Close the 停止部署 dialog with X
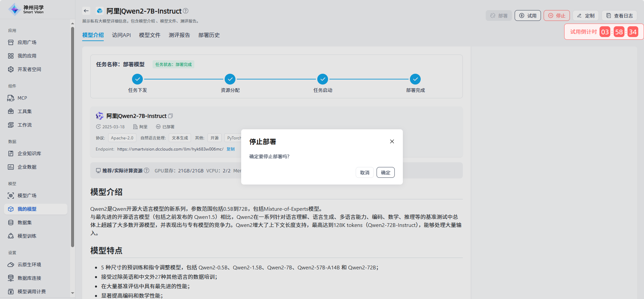The image size is (644, 299). (x=392, y=141)
